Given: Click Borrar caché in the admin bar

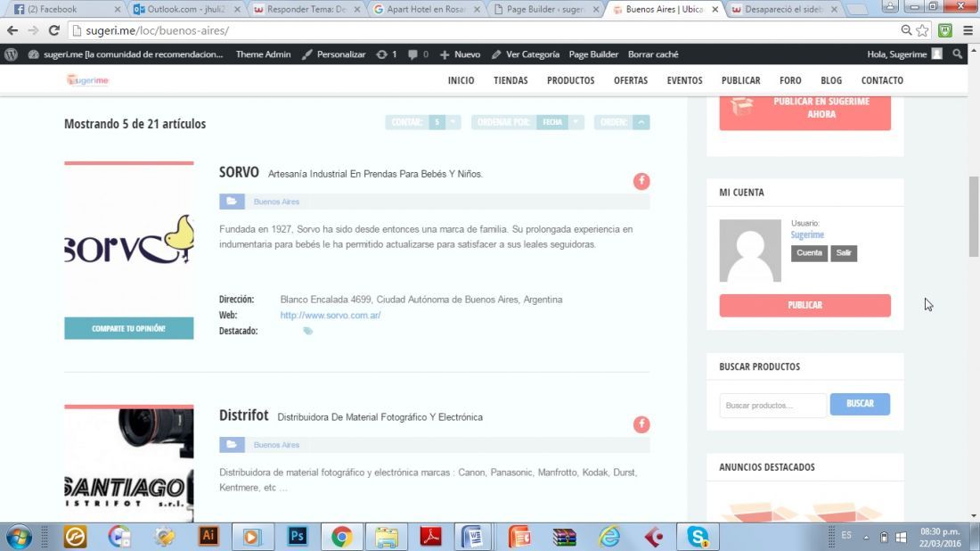Looking at the screenshot, I should click(653, 54).
